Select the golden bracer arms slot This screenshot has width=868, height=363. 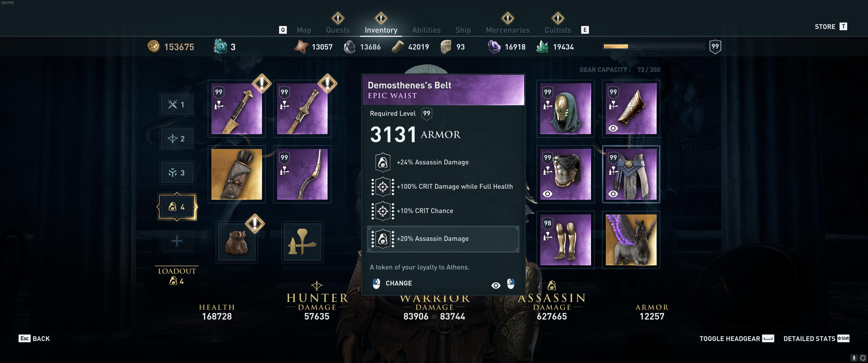631,108
